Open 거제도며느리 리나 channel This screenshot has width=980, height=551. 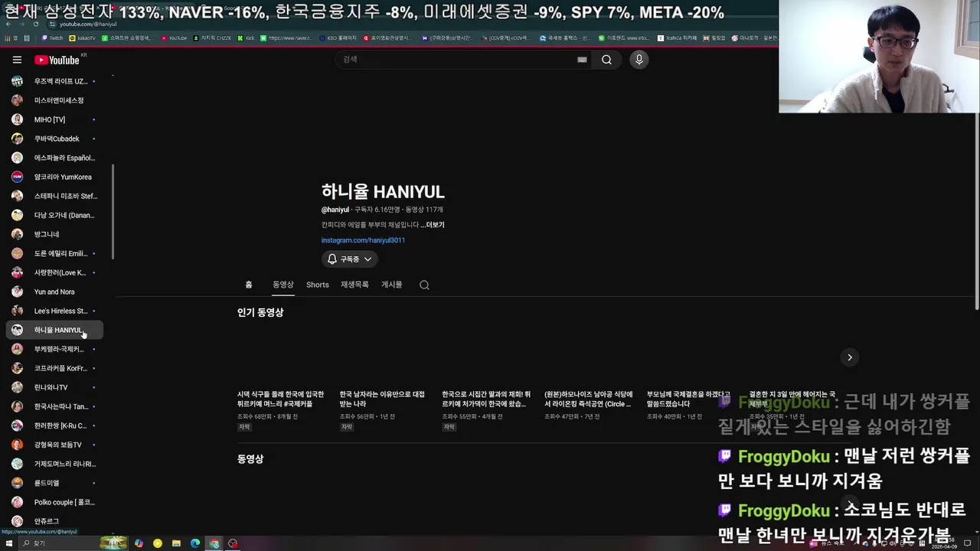pyautogui.click(x=54, y=464)
